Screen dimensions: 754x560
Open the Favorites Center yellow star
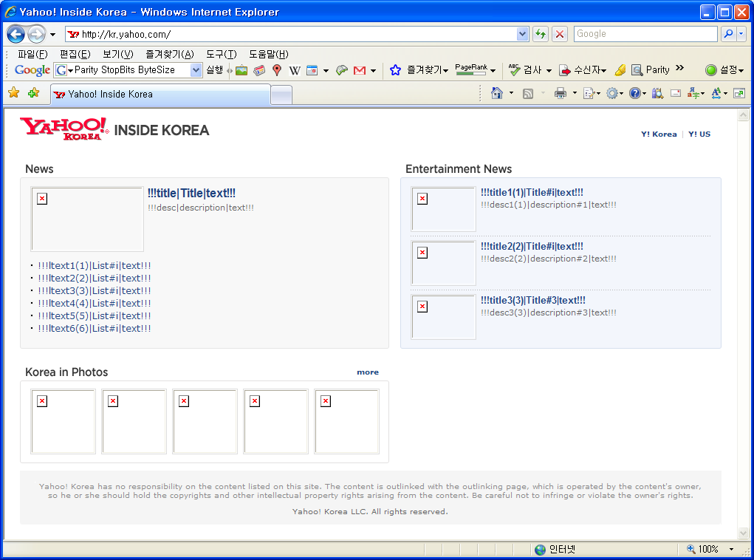pos(14,93)
